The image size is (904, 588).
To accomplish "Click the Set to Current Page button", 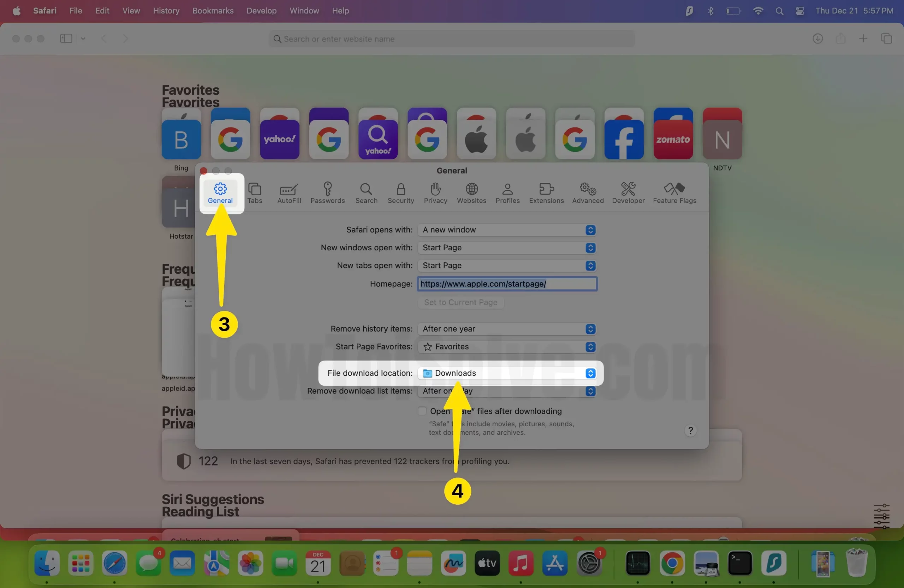I will pos(460,302).
